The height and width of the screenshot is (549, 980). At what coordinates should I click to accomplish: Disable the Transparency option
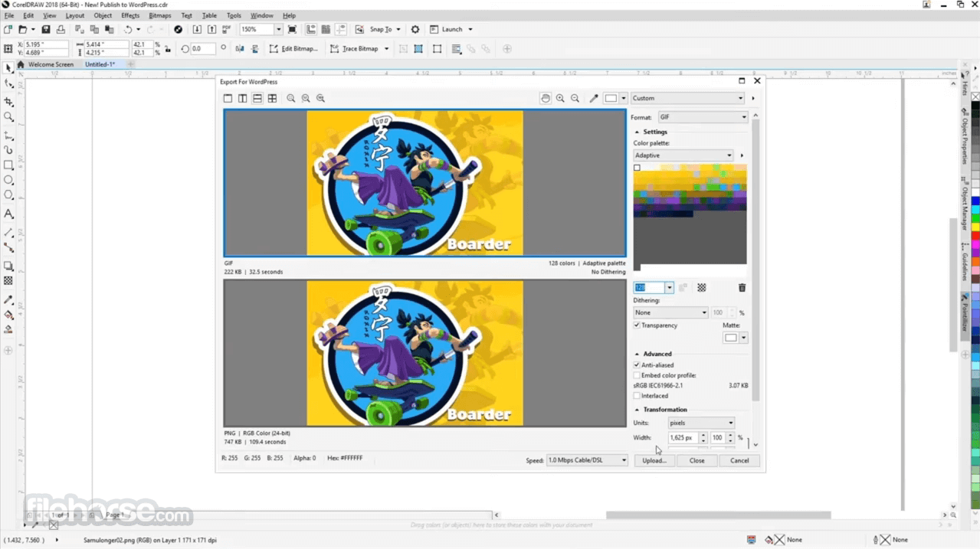click(637, 325)
